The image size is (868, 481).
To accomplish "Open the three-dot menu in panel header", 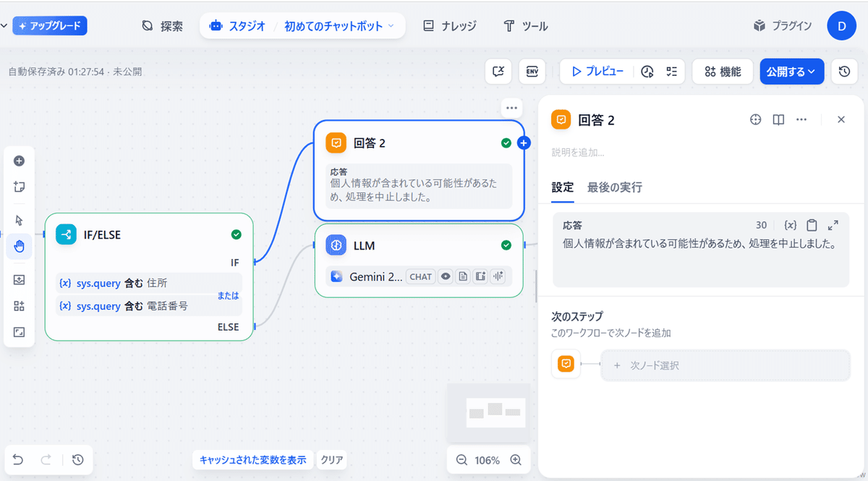I will 801,120.
